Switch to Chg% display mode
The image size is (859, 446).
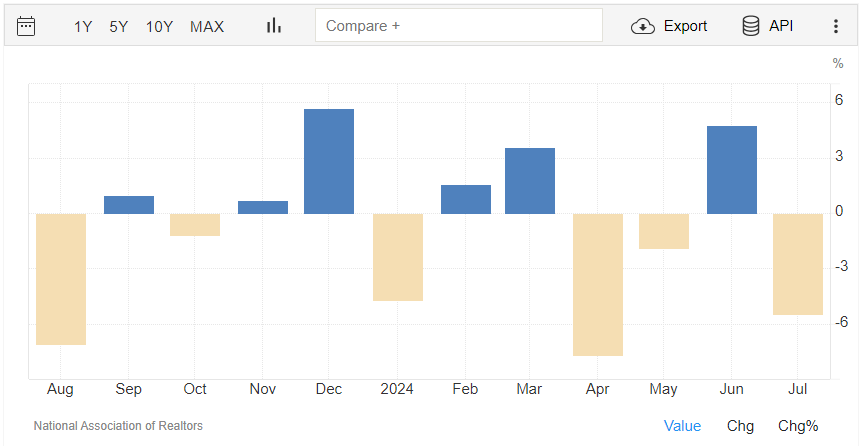point(798,426)
